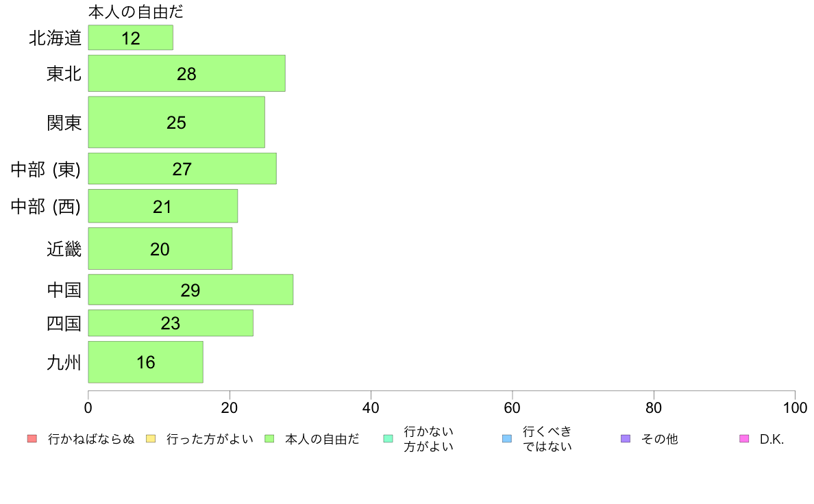
Task: Click the 中部 (東) bar showing 27
Action: pyautogui.click(x=182, y=168)
